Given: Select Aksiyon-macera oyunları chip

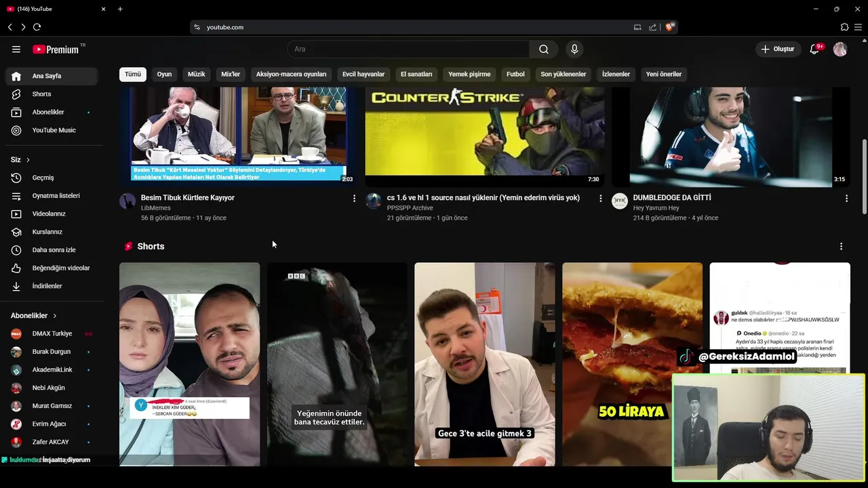Looking at the screenshot, I should point(291,74).
